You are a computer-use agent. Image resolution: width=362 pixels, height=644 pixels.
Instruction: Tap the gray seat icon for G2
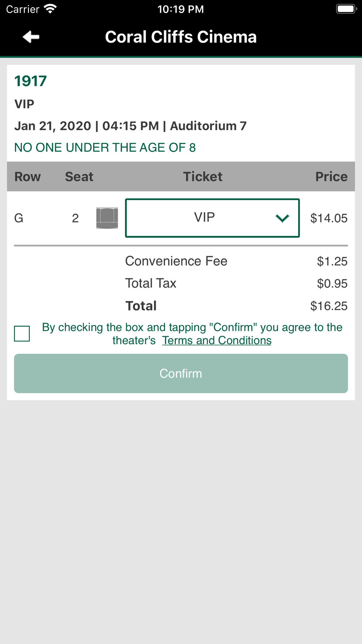(x=107, y=218)
